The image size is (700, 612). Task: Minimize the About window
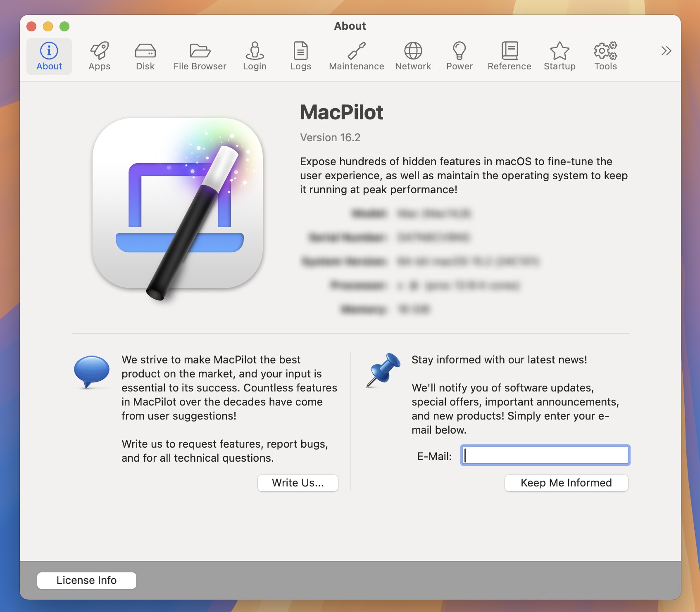[x=48, y=26]
